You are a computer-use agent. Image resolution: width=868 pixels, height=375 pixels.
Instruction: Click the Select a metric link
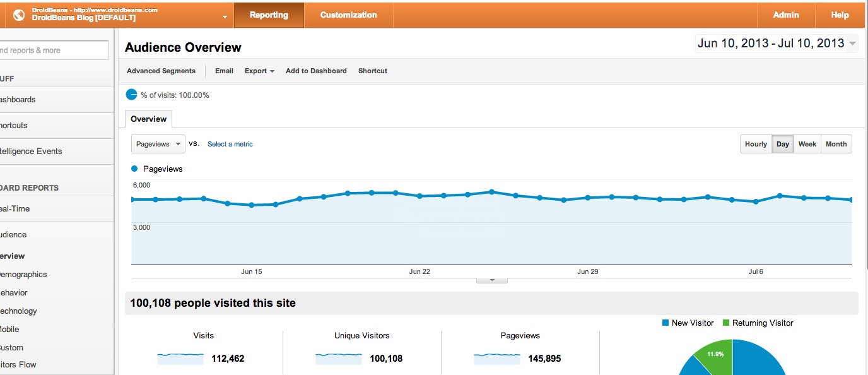pyautogui.click(x=230, y=144)
